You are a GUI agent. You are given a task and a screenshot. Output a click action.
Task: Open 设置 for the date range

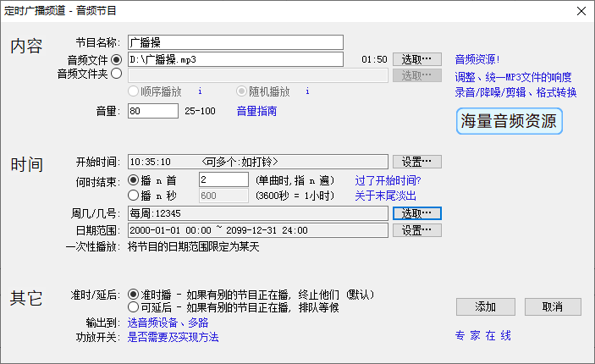pyautogui.click(x=416, y=230)
